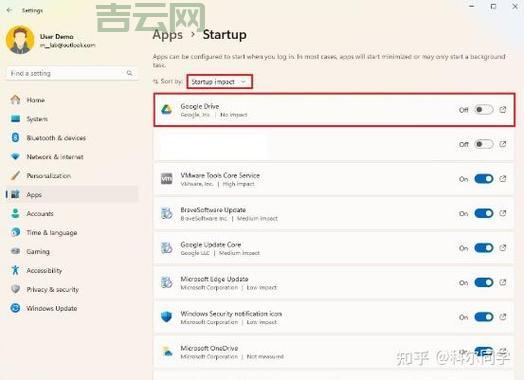Click the VMware Tools app icon
Image resolution: width=524 pixels, height=380 pixels.
click(x=166, y=179)
